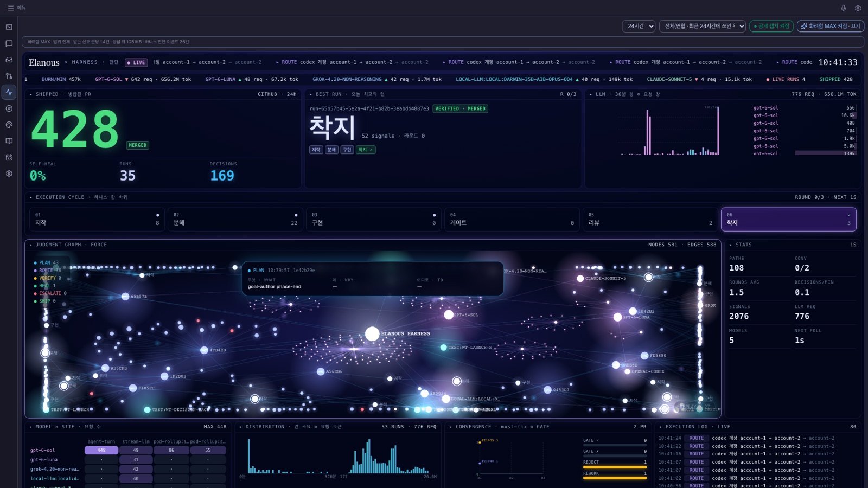
Task: Select execution cycle step 01 저작
Action: [97, 219]
